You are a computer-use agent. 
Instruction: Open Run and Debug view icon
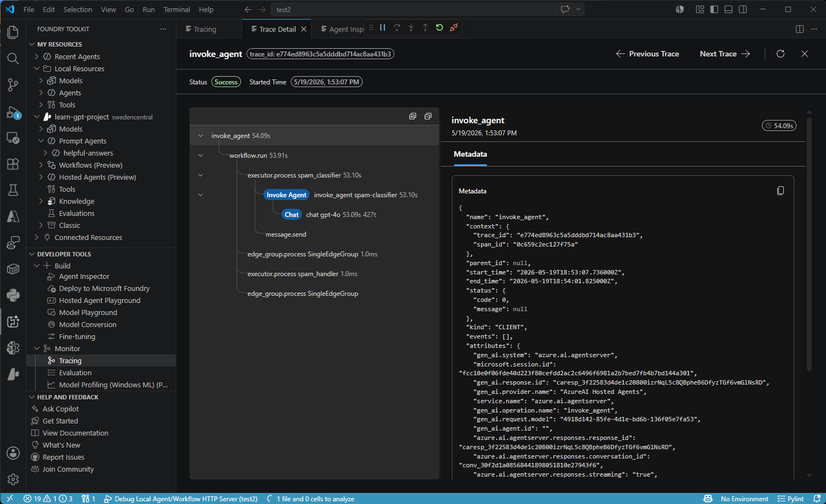click(x=13, y=112)
